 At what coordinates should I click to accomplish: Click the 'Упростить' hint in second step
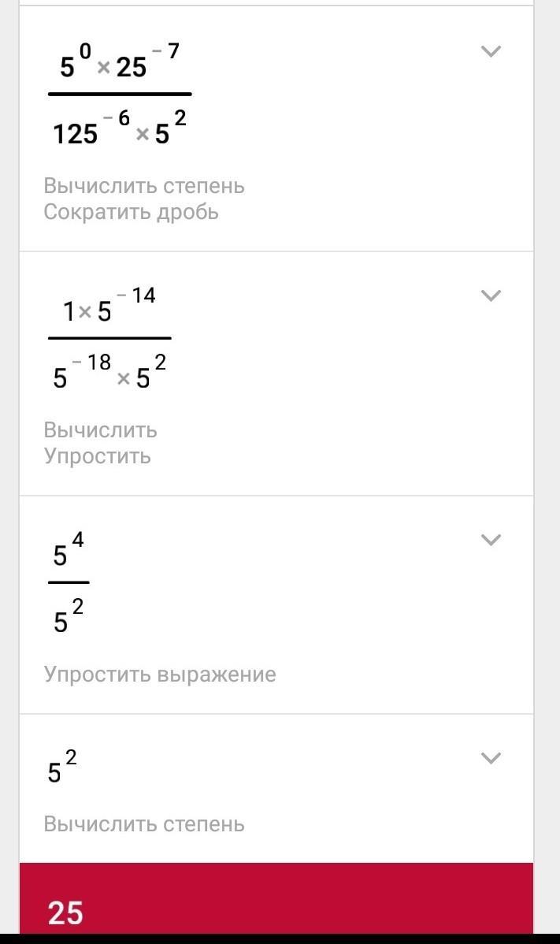(x=97, y=456)
